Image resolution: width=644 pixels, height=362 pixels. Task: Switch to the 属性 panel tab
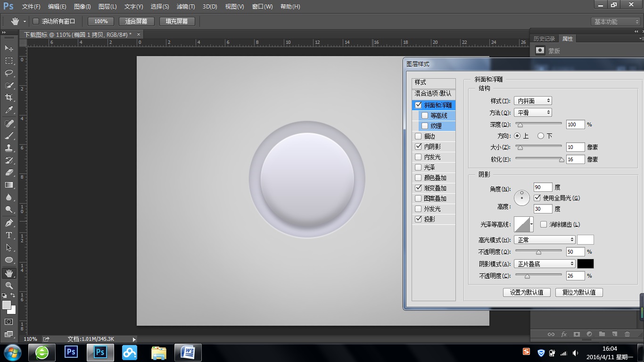click(568, 39)
